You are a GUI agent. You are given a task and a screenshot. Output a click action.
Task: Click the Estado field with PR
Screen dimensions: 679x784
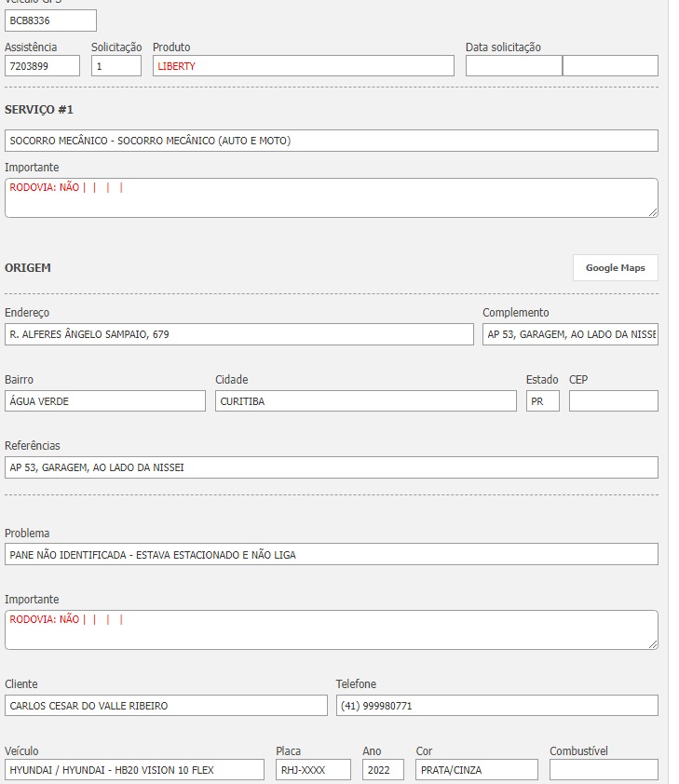pyautogui.click(x=542, y=401)
